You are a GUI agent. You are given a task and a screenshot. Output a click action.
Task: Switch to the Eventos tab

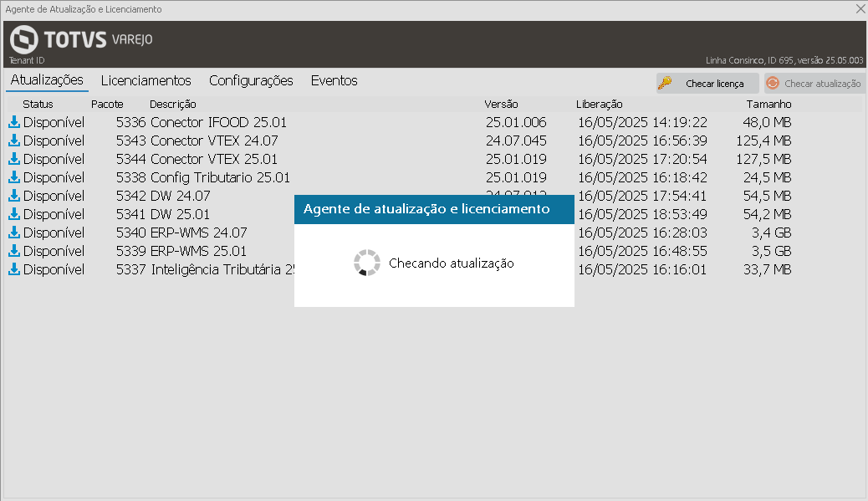click(334, 80)
